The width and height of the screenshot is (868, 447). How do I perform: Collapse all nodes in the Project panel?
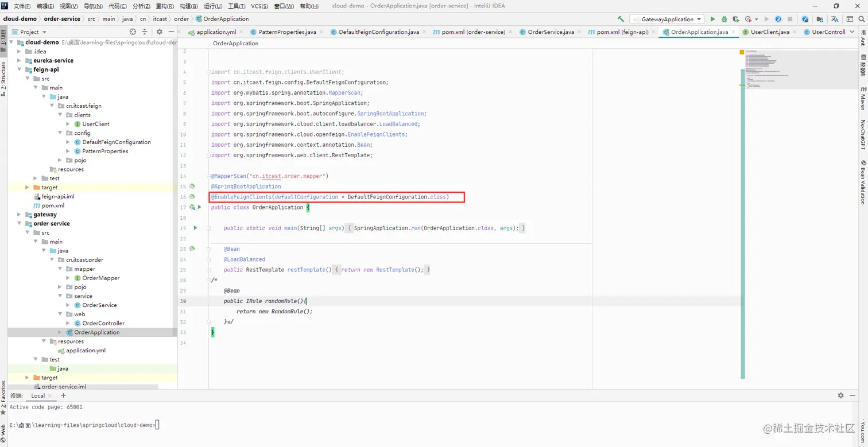coord(146,32)
